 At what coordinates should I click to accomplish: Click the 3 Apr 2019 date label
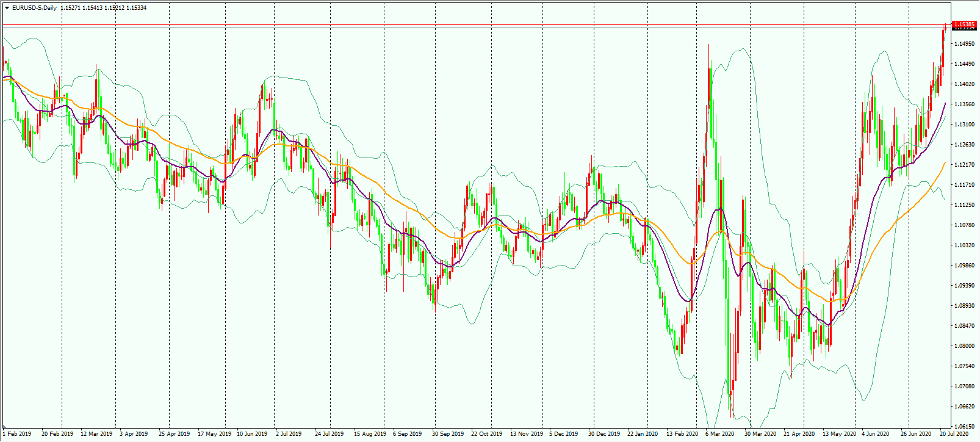(134, 434)
